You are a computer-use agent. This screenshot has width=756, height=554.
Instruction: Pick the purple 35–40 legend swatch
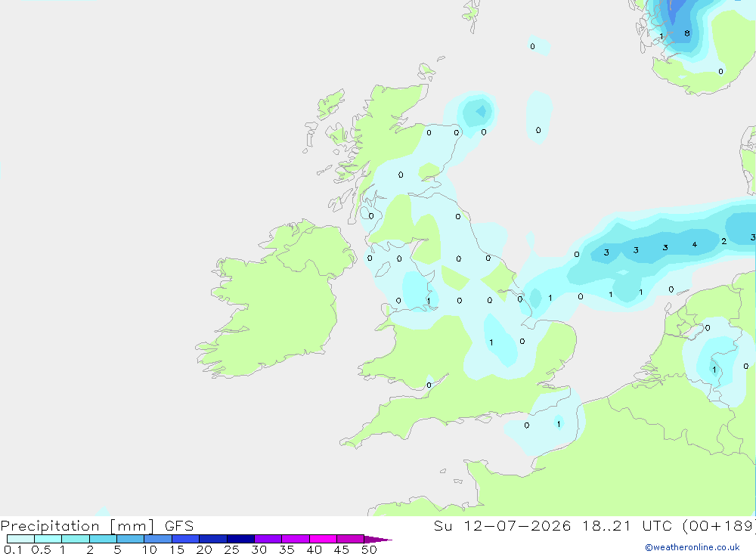pyautogui.click(x=295, y=539)
